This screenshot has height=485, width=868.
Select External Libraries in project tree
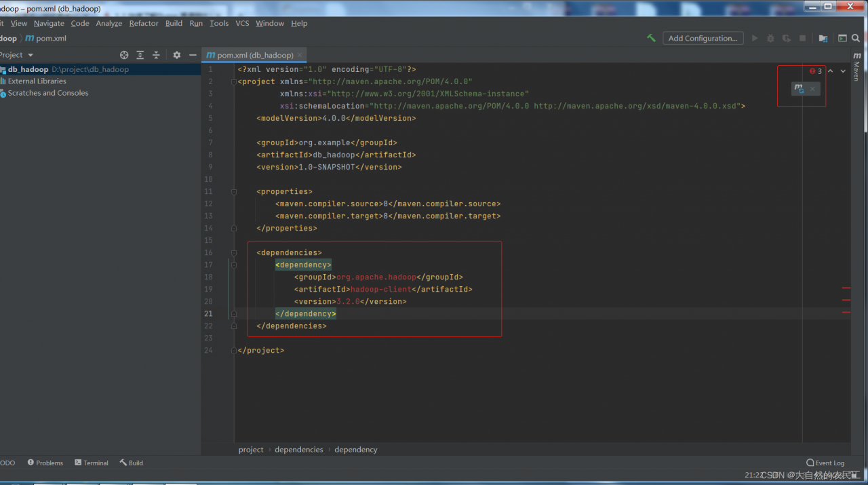[x=37, y=81]
